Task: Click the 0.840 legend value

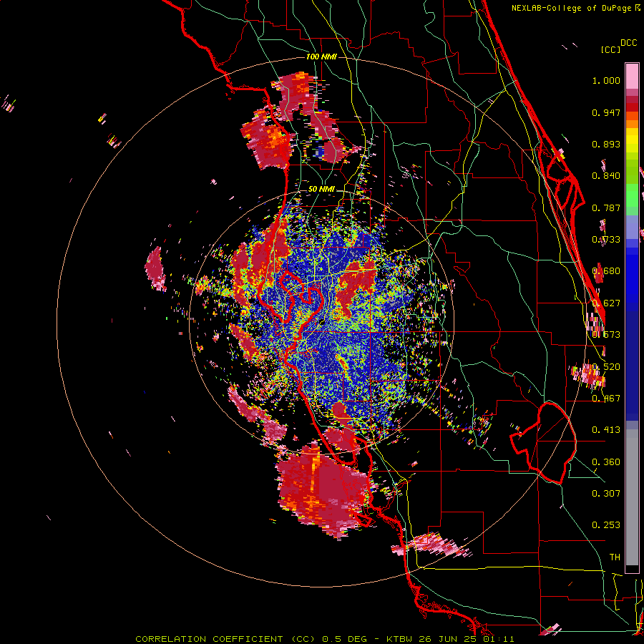Action: coord(606,176)
